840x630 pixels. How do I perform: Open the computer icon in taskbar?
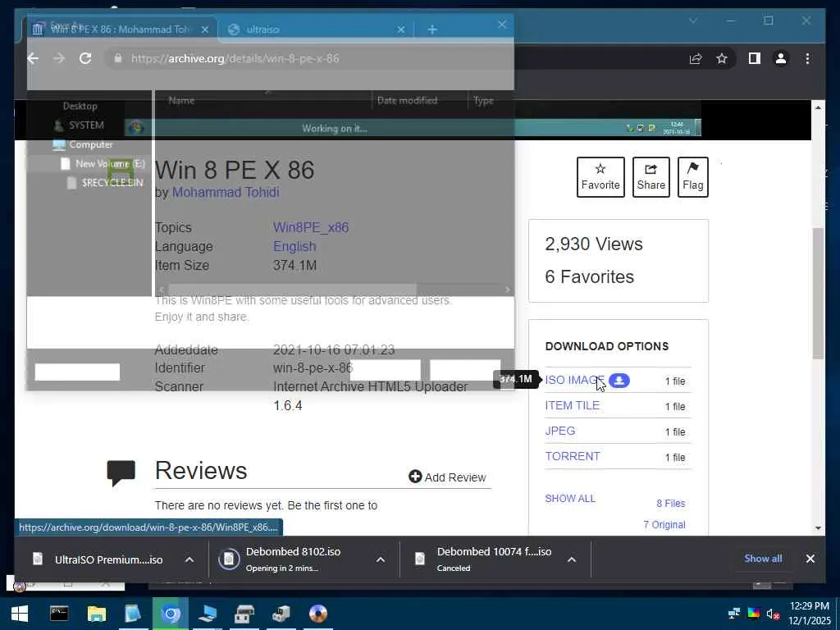click(x=208, y=614)
